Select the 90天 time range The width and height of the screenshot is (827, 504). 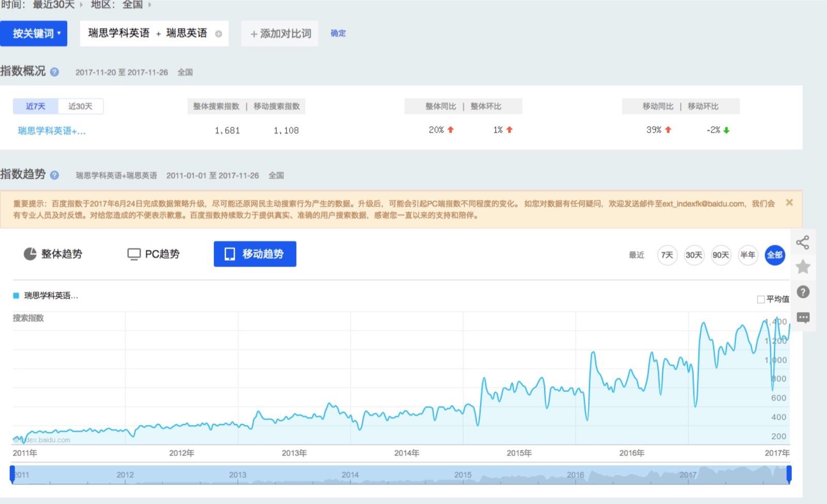coord(721,255)
